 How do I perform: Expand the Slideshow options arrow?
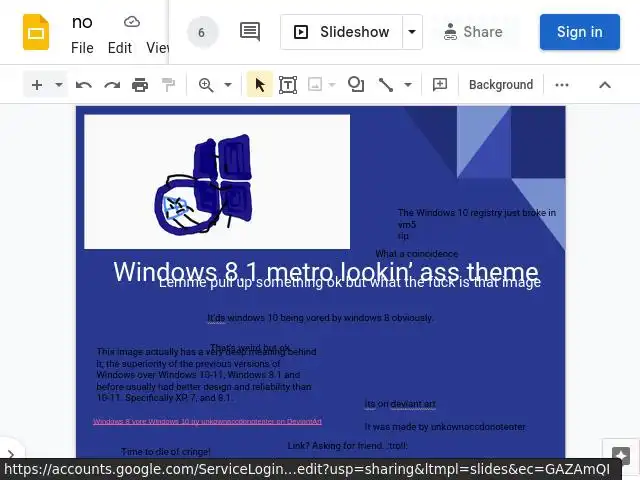coord(412,32)
